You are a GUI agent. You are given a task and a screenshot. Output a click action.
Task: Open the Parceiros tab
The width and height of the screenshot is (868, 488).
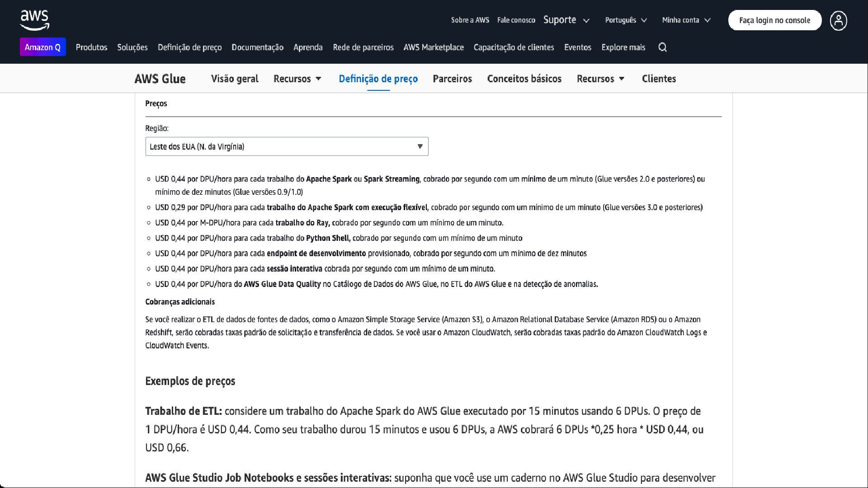tap(452, 79)
